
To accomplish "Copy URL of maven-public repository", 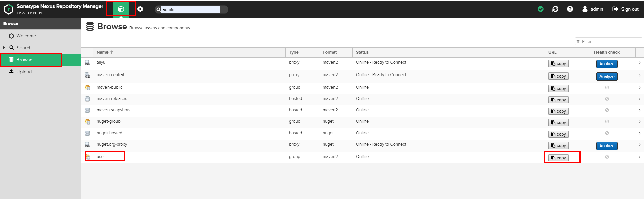I will pos(558,89).
